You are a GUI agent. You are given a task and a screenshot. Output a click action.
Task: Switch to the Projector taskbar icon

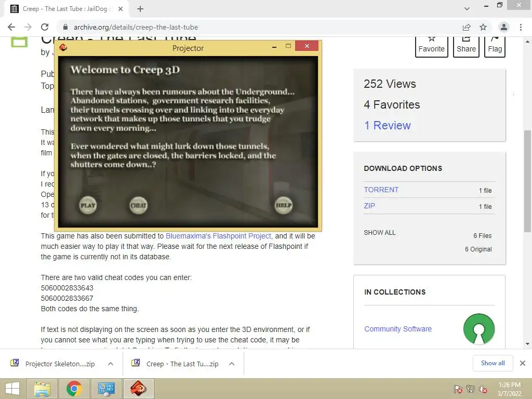pos(138,389)
